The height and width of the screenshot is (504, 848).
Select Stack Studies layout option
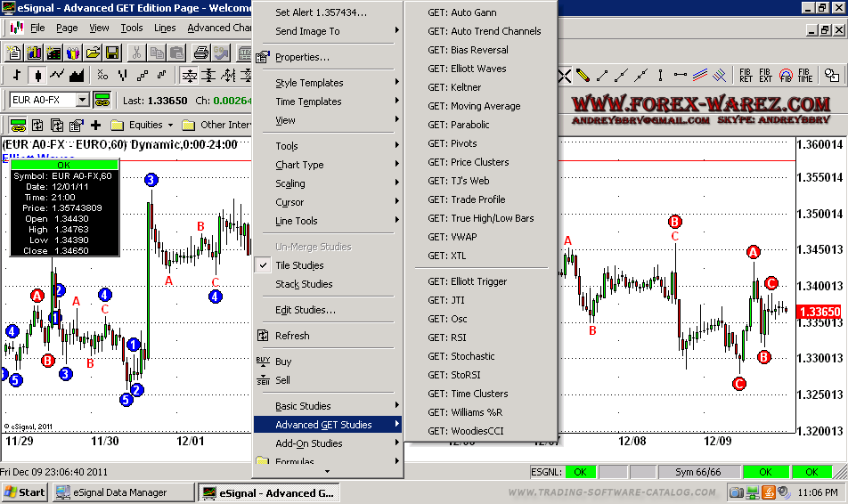(304, 284)
